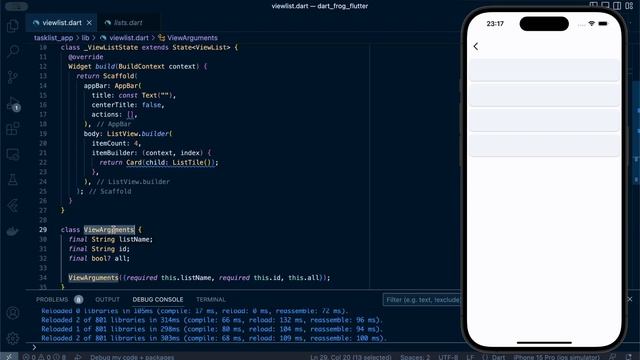
Task: Open the Manage gear icon
Action: [x=13, y=338]
